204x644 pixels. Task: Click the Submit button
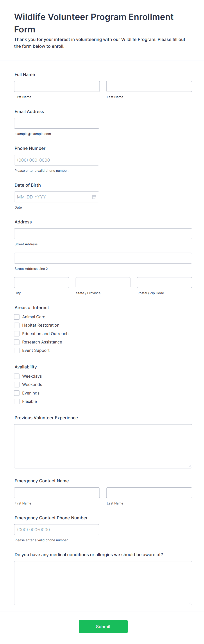pyautogui.click(x=103, y=626)
